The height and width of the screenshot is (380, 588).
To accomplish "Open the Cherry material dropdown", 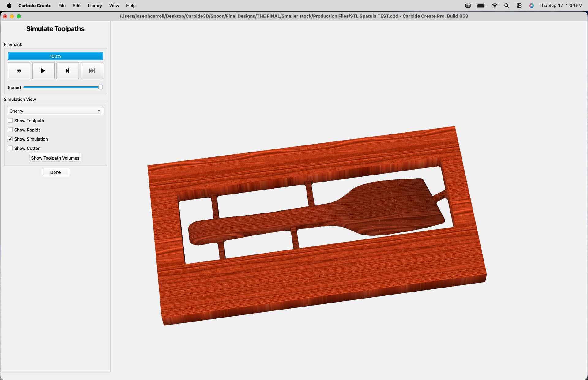I will coord(55,111).
